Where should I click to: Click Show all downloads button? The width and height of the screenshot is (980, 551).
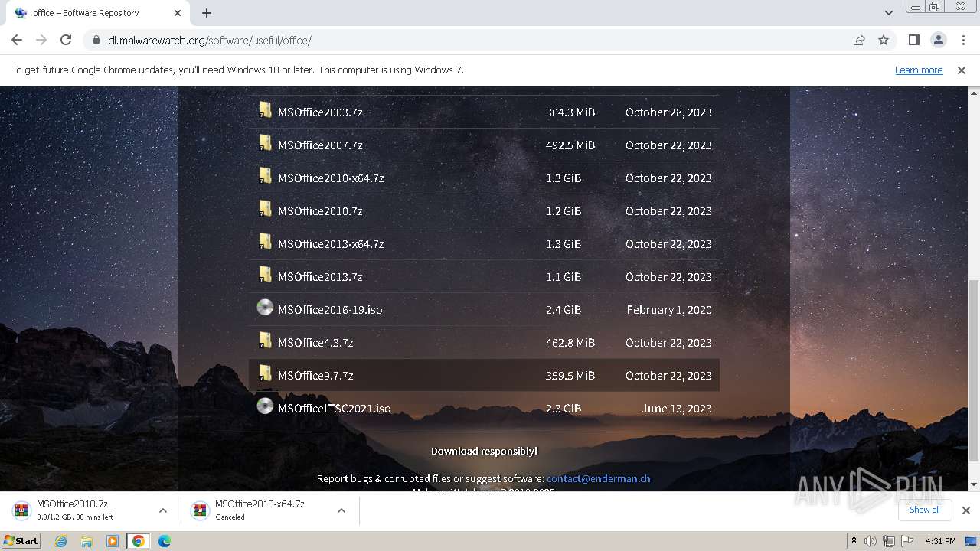(925, 510)
